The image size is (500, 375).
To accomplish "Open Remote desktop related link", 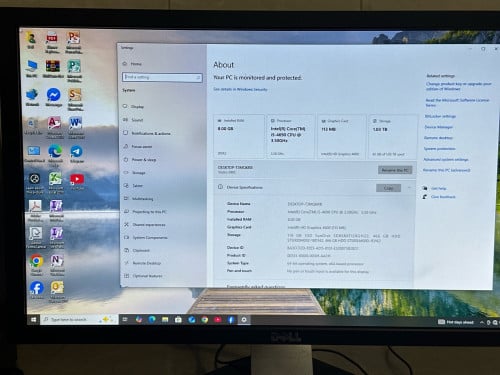I will 438,138.
